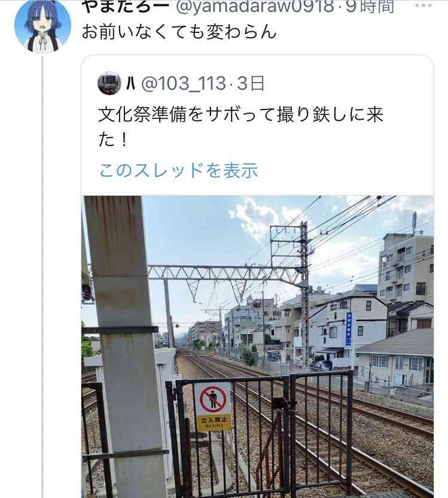Click the 3日 timestamp on quoted tweet
The height and width of the screenshot is (498, 448).
coord(251,84)
